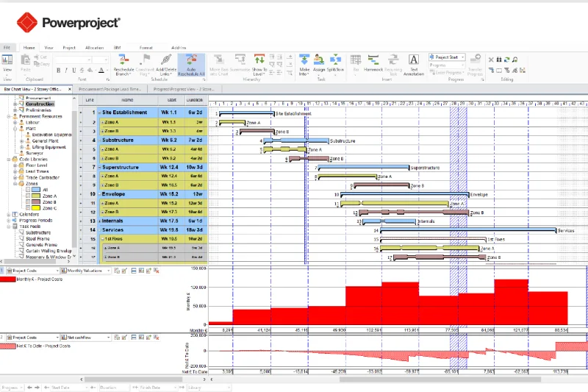
Task: Switch to the View ribbon tab
Action: pos(49,48)
